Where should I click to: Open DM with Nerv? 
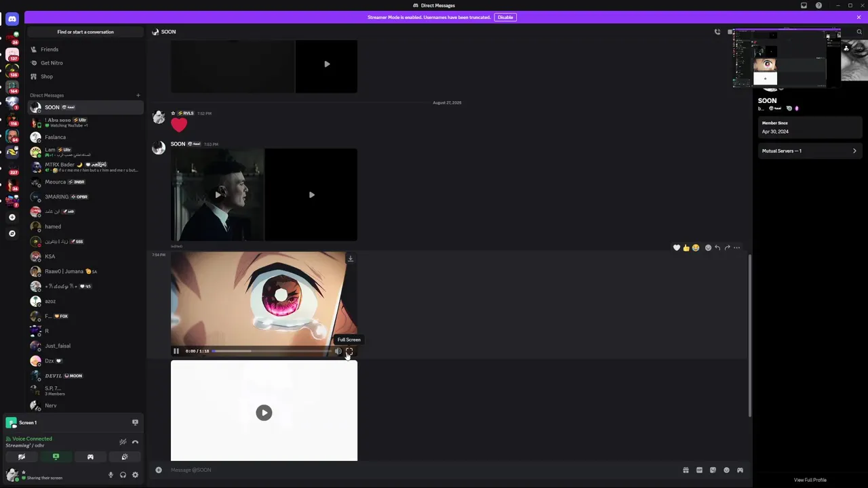click(85, 405)
